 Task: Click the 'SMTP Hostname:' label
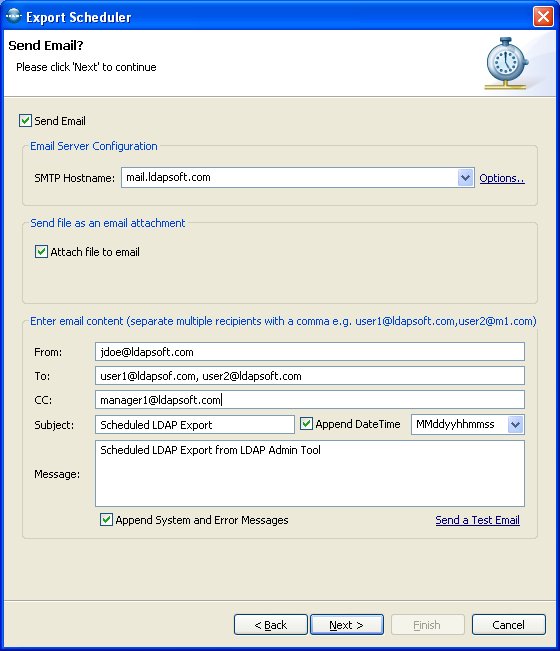coord(75,178)
